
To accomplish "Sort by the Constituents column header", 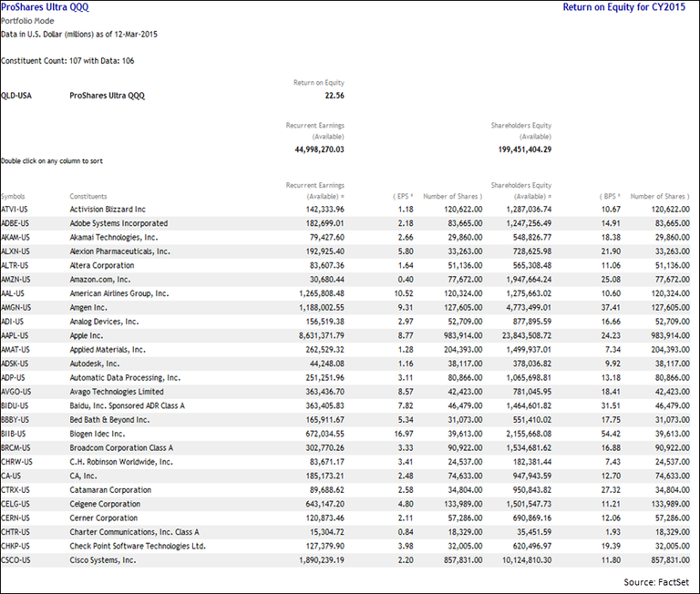I will coord(87,197).
